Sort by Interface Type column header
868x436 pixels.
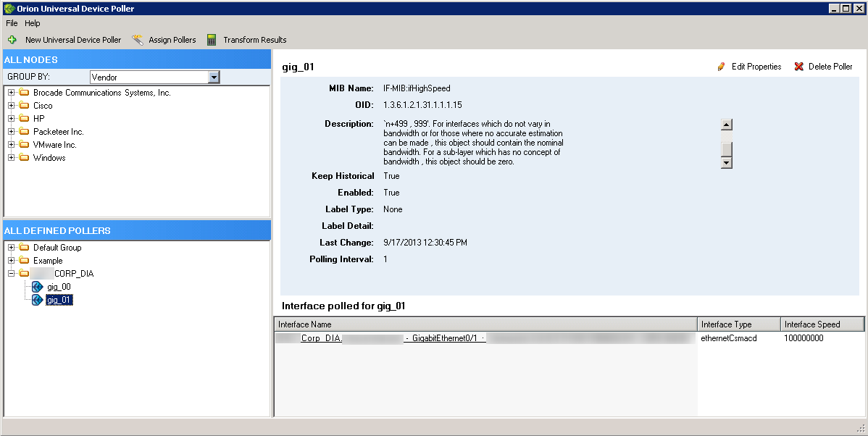click(x=739, y=324)
